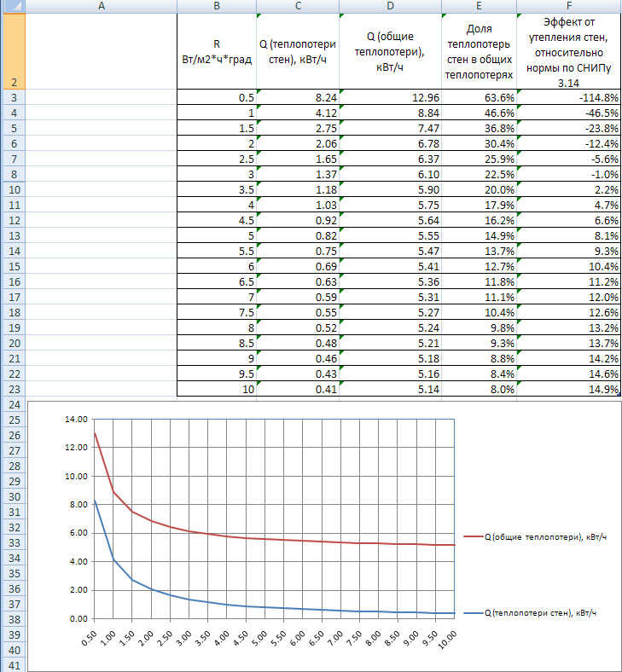Viewport: 622px width, 672px height.
Task: Click header 'Доля теплопотерь стен в общих теплопотерях'
Action: point(479,51)
